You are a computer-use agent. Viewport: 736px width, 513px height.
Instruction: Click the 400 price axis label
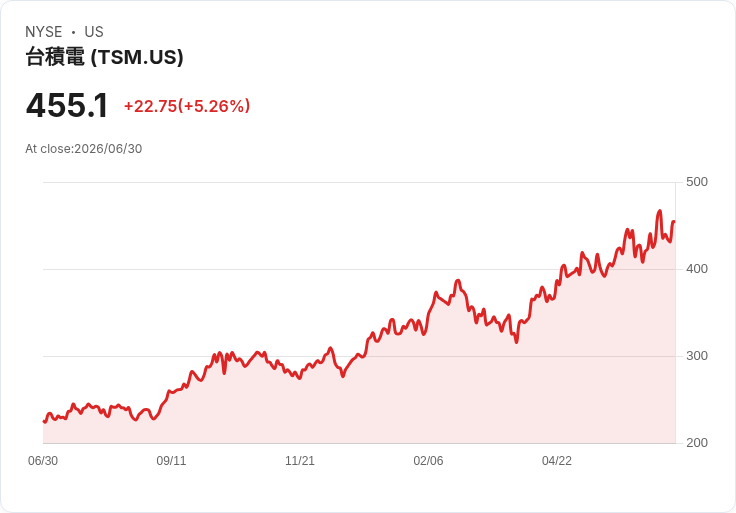click(x=697, y=269)
